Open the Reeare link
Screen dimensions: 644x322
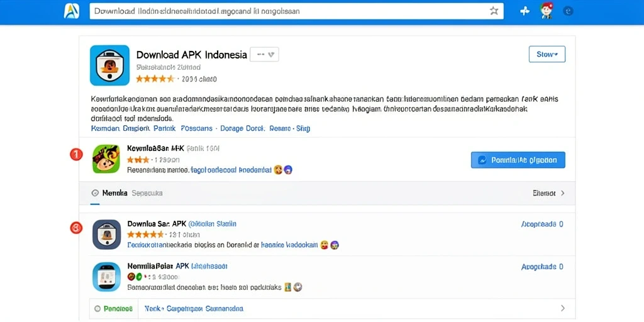point(280,128)
